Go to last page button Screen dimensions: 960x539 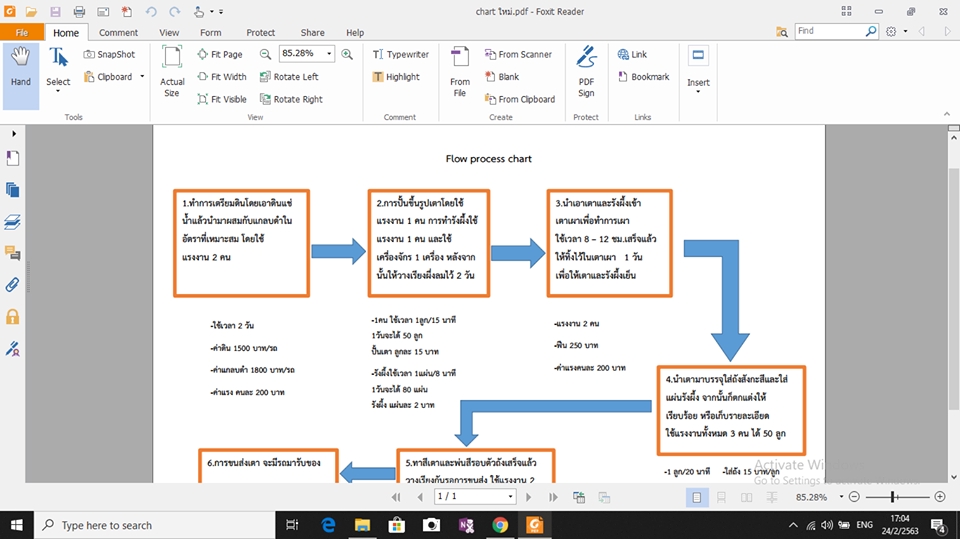click(553, 497)
